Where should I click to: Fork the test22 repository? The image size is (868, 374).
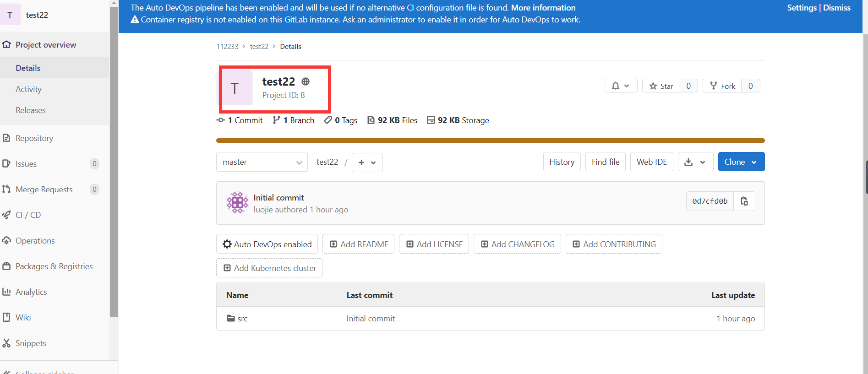(722, 86)
